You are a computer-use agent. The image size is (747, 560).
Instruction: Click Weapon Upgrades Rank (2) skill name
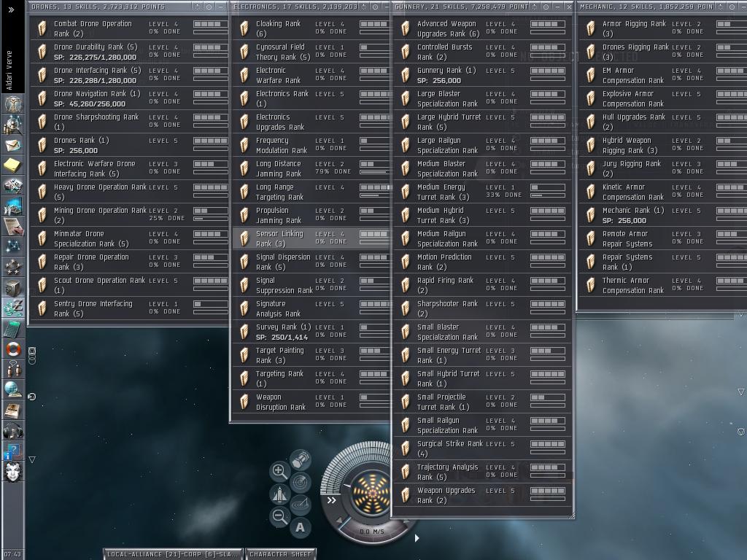(446, 495)
